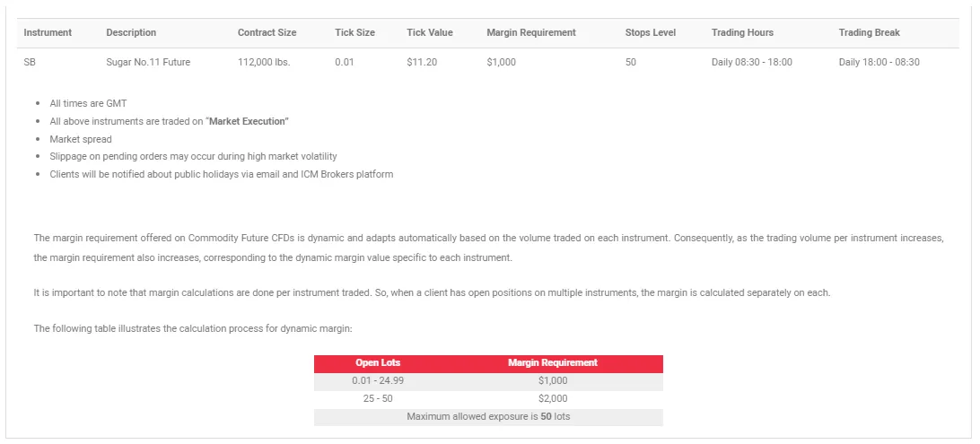Click the Sugar No.11 Future description
Screen dimensions: 980x444
click(x=148, y=62)
